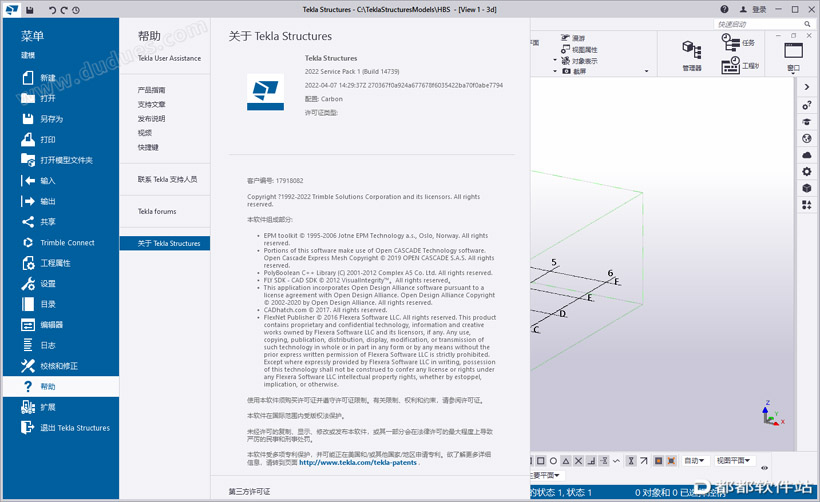Open the 视图平面 dropdown
Image resolution: width=820 pixels, height=502 pixels.
[x=733, y=461]
